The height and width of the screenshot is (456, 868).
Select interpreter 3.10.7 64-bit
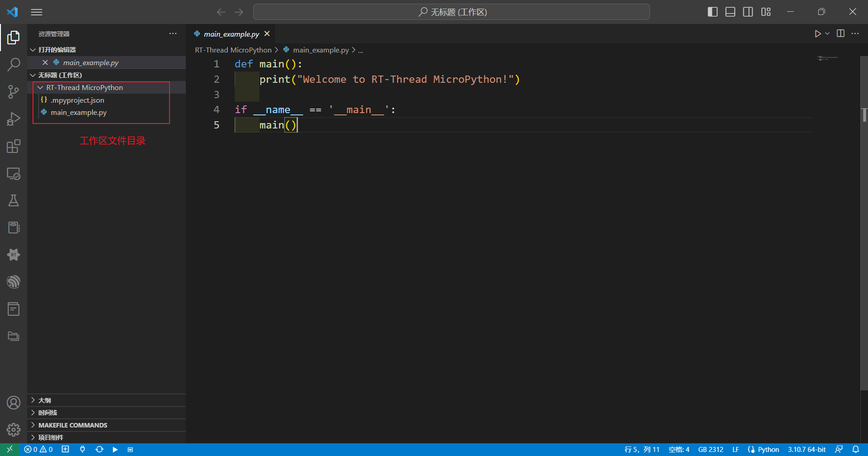pos(807,450)
